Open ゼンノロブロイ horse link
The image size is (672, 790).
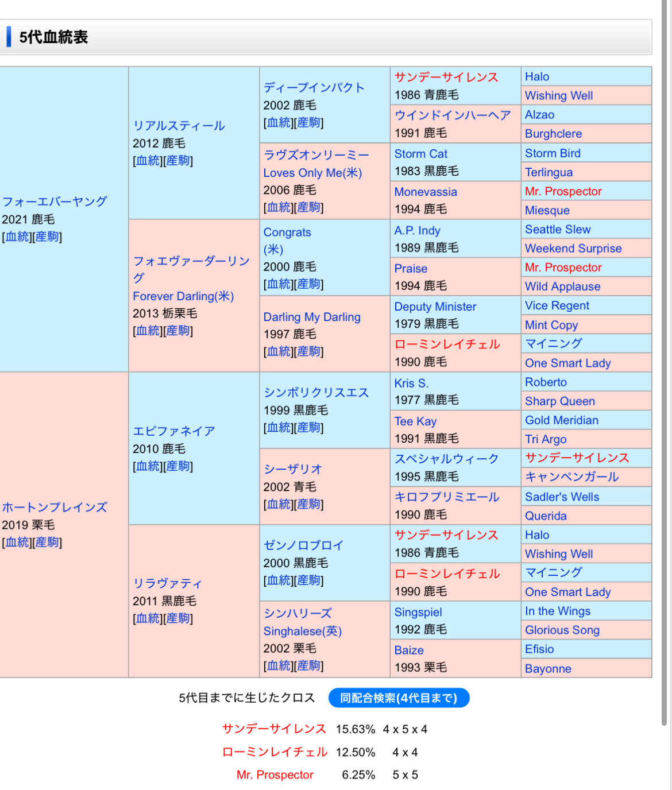coord(303,545)
